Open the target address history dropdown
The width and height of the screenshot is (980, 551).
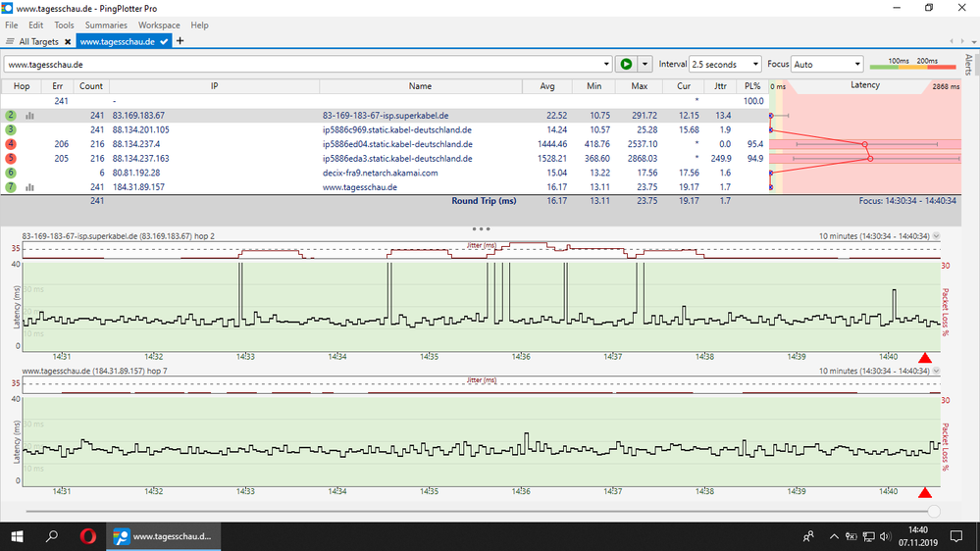pyautogui.click(x=605, y=65)
